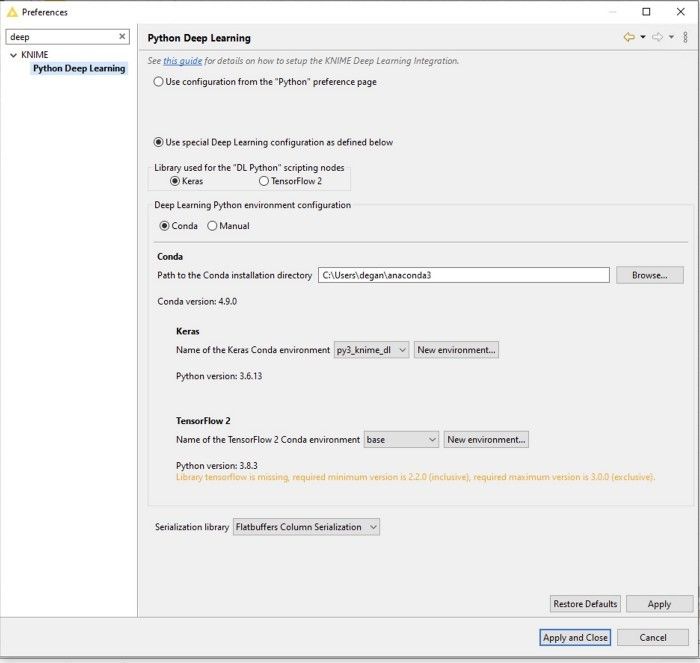Screen dimensions: 700x663
Task: Click the Conda installation directory path field
Action: 463,275
